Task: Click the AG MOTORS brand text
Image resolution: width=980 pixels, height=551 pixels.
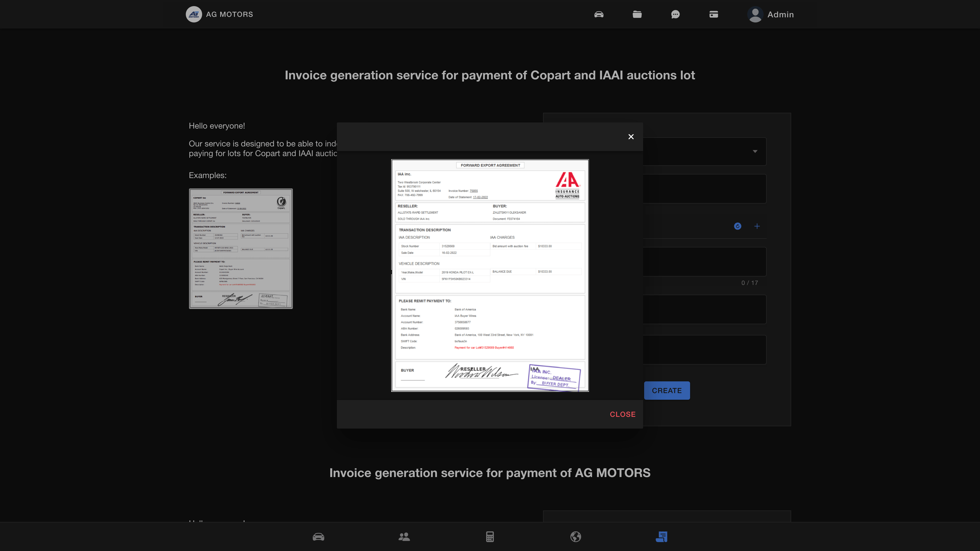Action: pos(229,15)
